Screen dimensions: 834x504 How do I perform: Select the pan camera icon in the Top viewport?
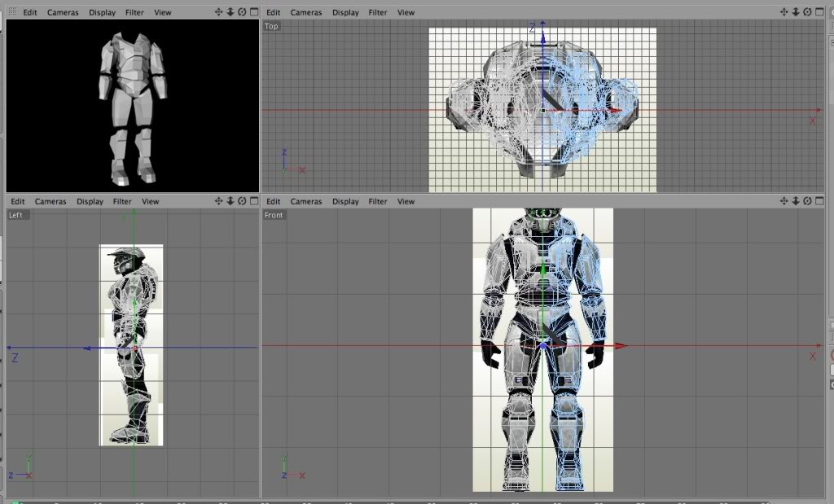pyautogui.click(x=784, y=12)
